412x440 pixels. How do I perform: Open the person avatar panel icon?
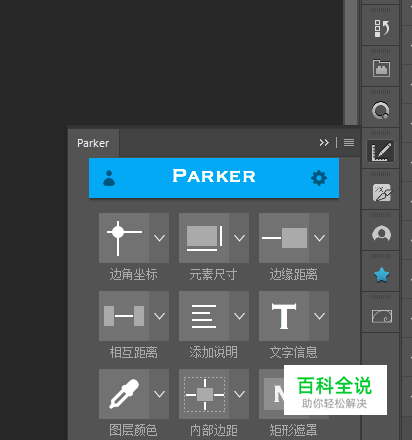[381, 234]
